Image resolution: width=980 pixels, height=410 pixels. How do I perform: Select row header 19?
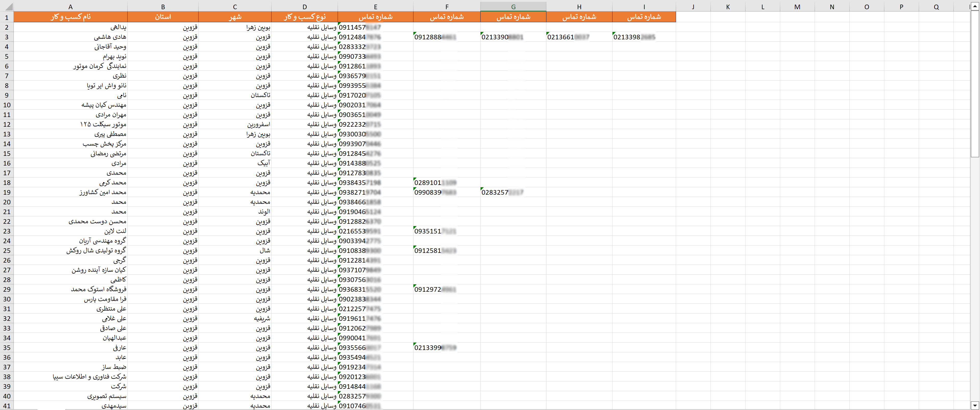6,192
